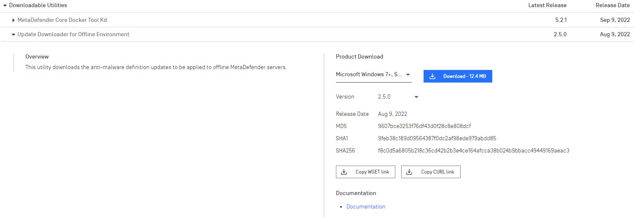Click version 5.2.1 in Docker Tool Kit row
644x222 pixels.
(x=561, y=20)
